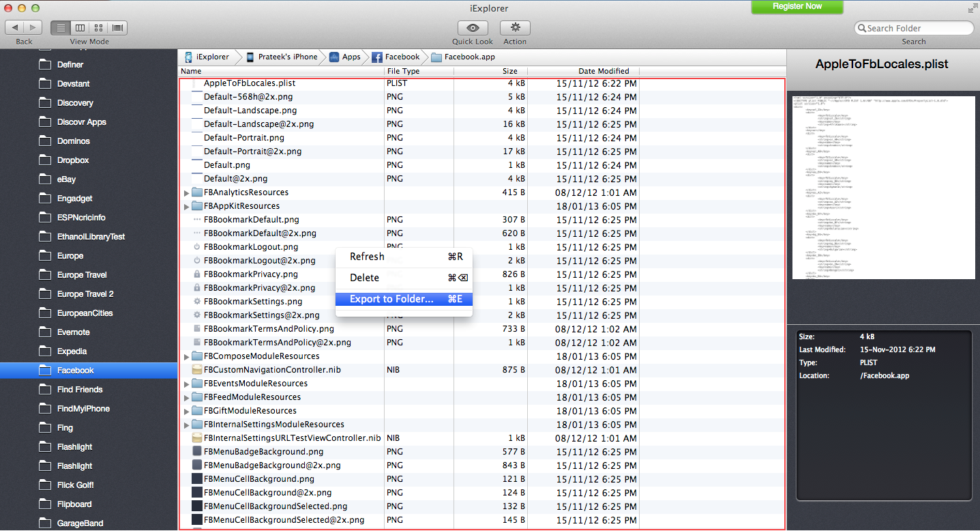Expand the FBAnalyticsResources folder

187,193
